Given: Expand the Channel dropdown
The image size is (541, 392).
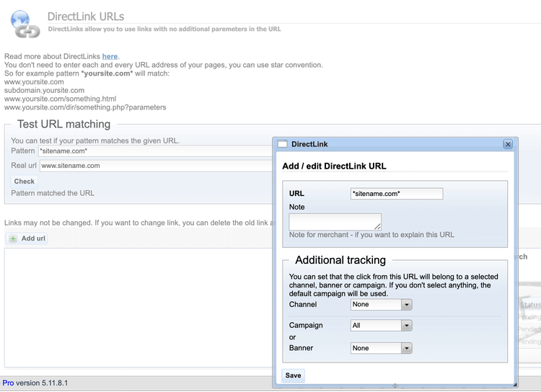Looking at the screenshot, I should tap(407, 305).
